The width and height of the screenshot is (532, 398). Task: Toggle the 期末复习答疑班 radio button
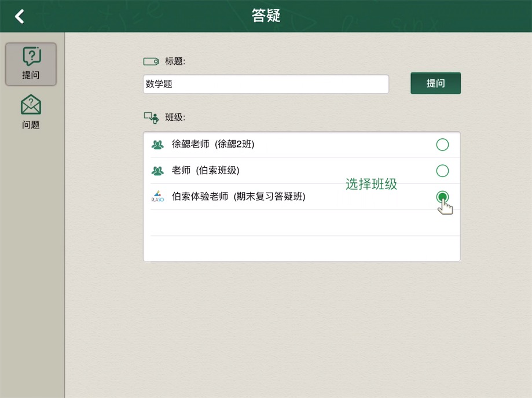point(442,197)
